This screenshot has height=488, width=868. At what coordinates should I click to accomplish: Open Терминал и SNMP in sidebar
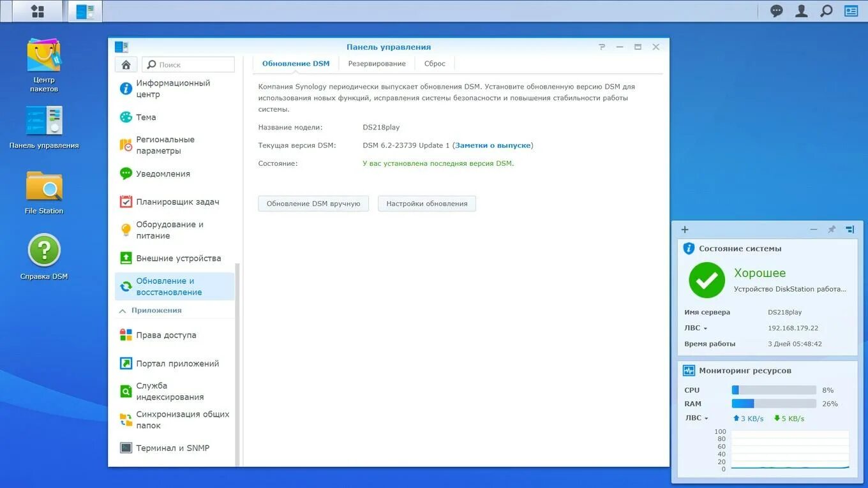[x=175, y=448]
